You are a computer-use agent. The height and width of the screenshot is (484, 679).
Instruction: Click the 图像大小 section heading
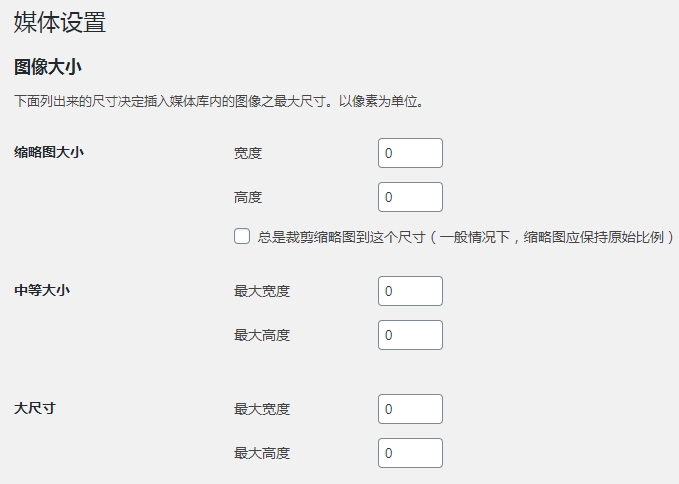click(48, 68)
